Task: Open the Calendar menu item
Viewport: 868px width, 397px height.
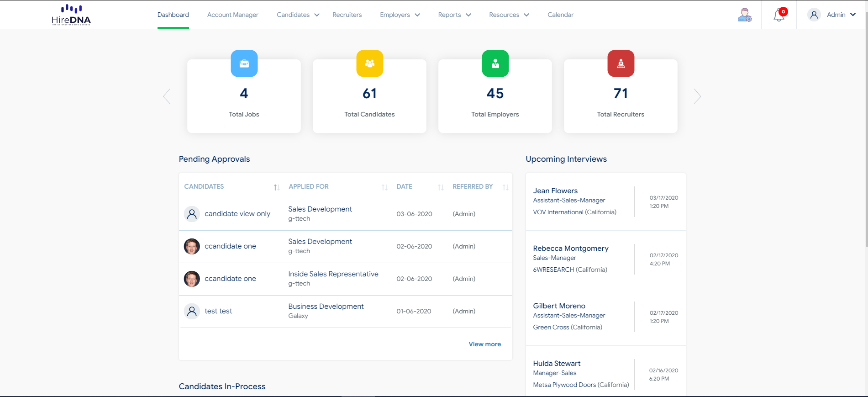Action: (561, 15)
